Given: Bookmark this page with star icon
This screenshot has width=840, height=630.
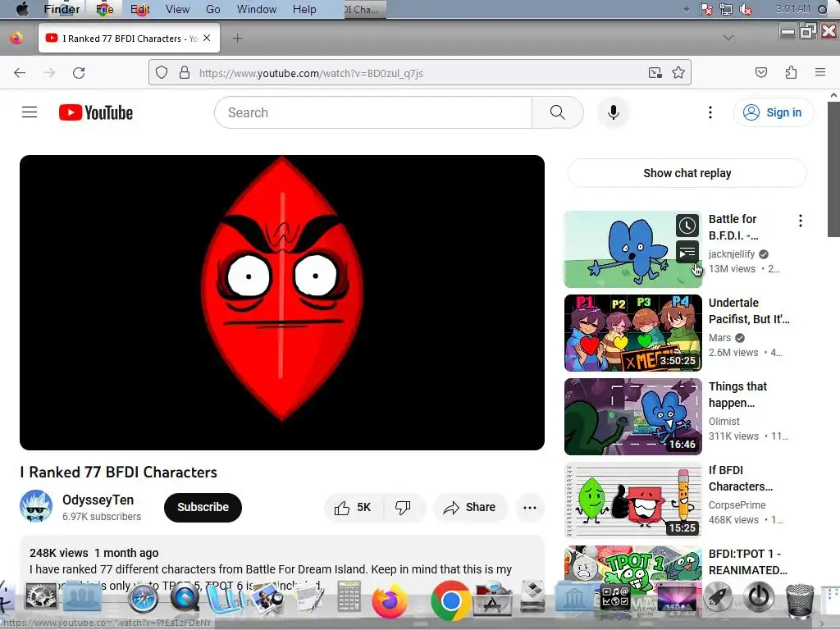Looking at the screenshot, I should pos(678,72).
